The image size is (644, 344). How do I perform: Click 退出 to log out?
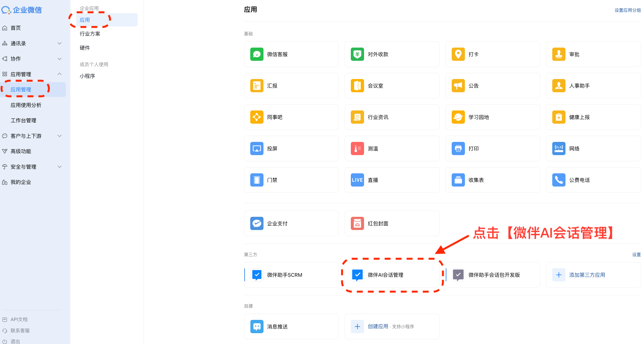[x=15, y=341]
